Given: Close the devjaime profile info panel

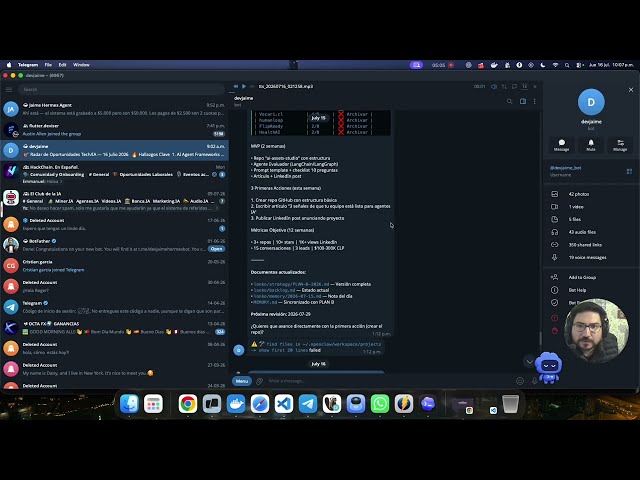Looking at the screenshot, I should click(631, 90).
